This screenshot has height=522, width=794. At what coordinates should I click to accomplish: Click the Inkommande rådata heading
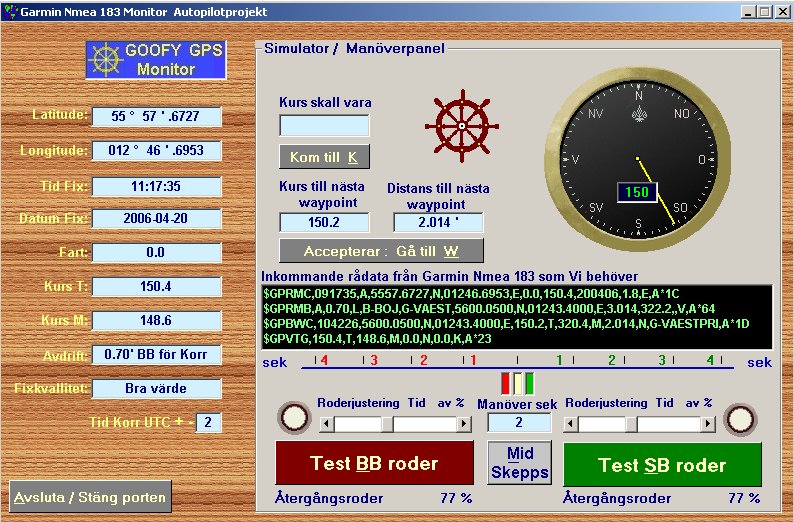449,276
